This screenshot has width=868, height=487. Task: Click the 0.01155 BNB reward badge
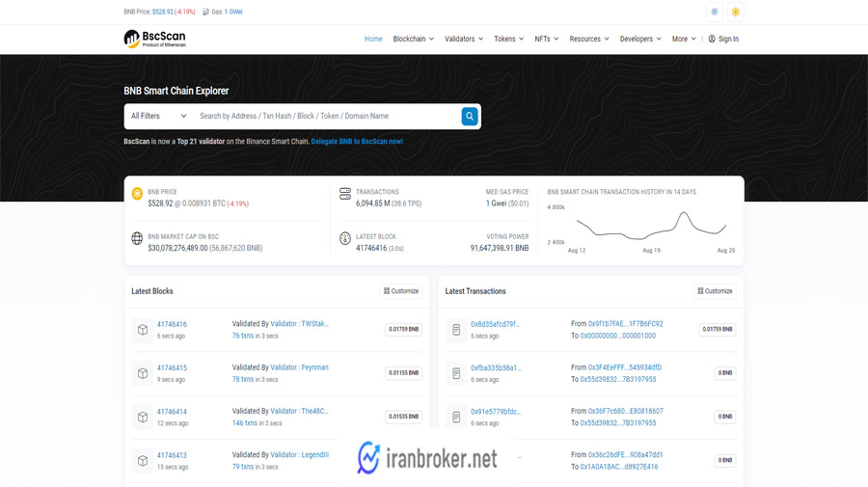click(403, 373)
